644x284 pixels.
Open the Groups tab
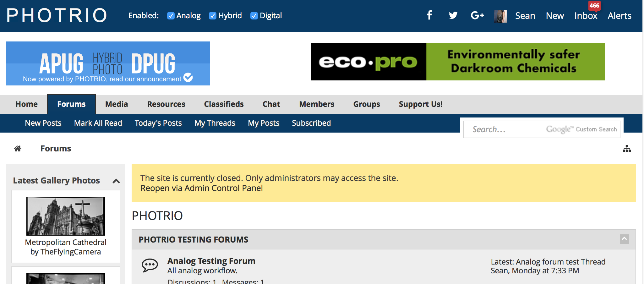[367, 104]
